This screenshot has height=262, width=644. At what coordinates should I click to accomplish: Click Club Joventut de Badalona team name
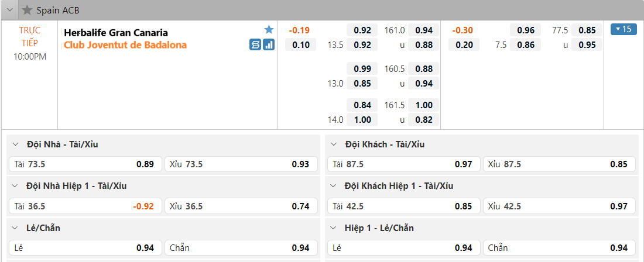[x=125, y=45]
